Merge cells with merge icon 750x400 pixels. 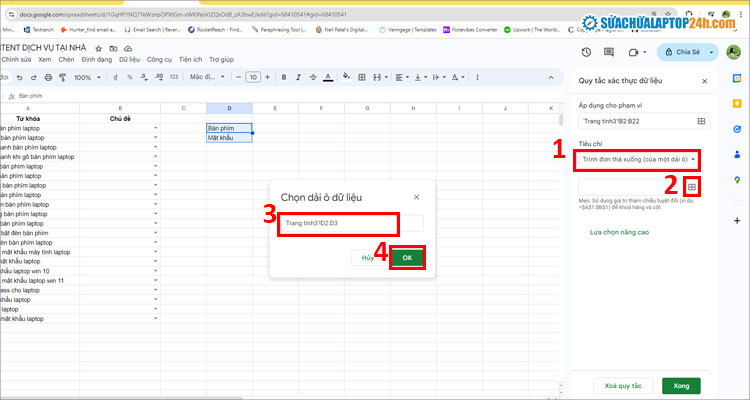pyautogui.click(x=377, y=77)
